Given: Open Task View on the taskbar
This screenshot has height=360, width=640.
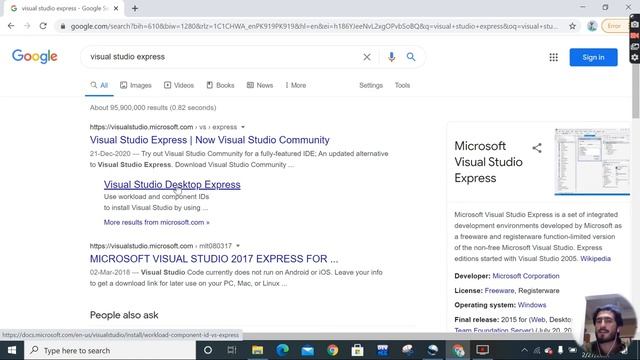Looking at the screenshot, I should tap(232, 350).
